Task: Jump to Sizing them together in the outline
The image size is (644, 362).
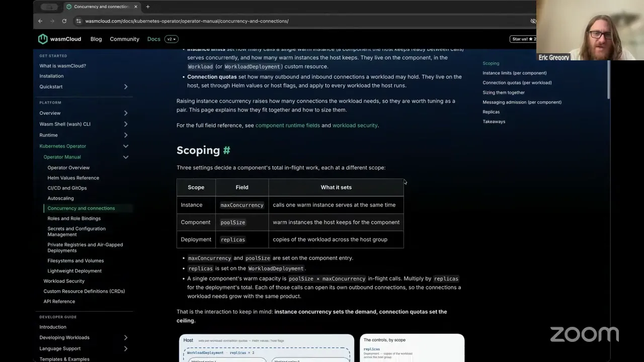Action: pyautogui.click(x=504, y=93)
